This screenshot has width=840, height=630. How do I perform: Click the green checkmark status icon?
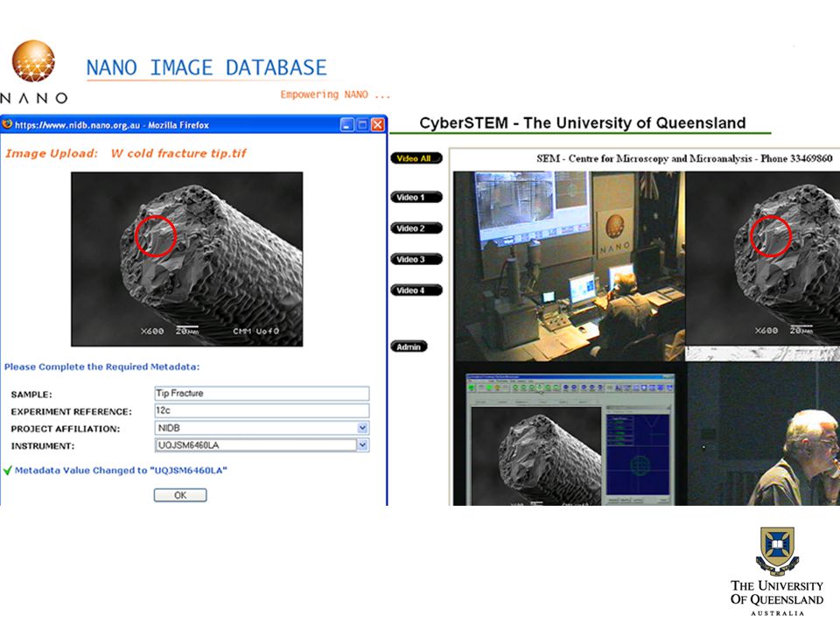point(8,471)
